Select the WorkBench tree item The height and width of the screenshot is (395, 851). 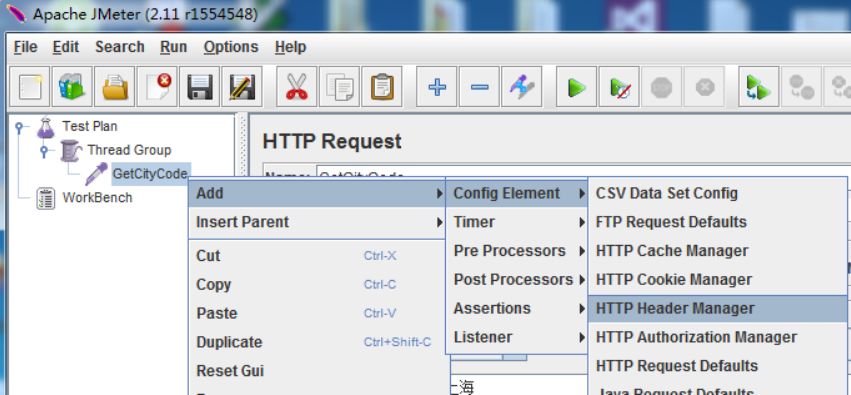(x=97, y=198)
